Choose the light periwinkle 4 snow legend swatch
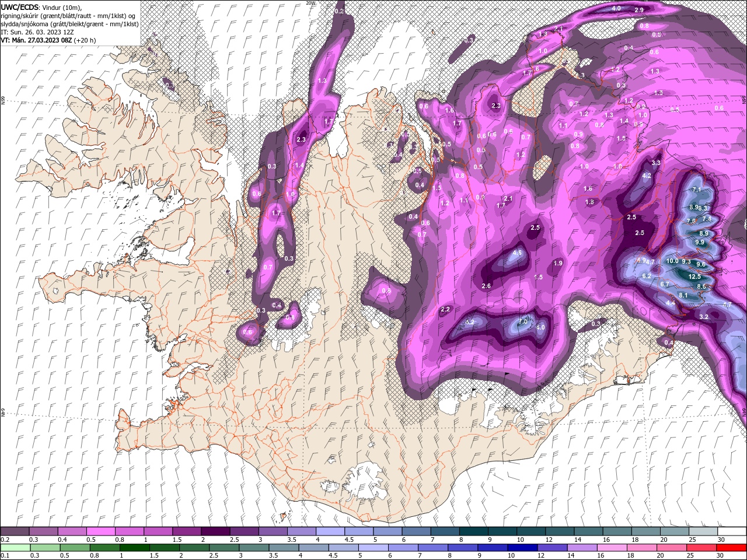This screenshot has width=747, height=560. point(330,531)
